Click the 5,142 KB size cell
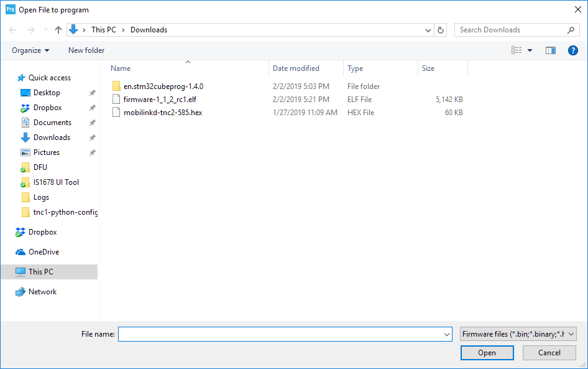This screenshot has height=369, width=588. coord(449,100)
